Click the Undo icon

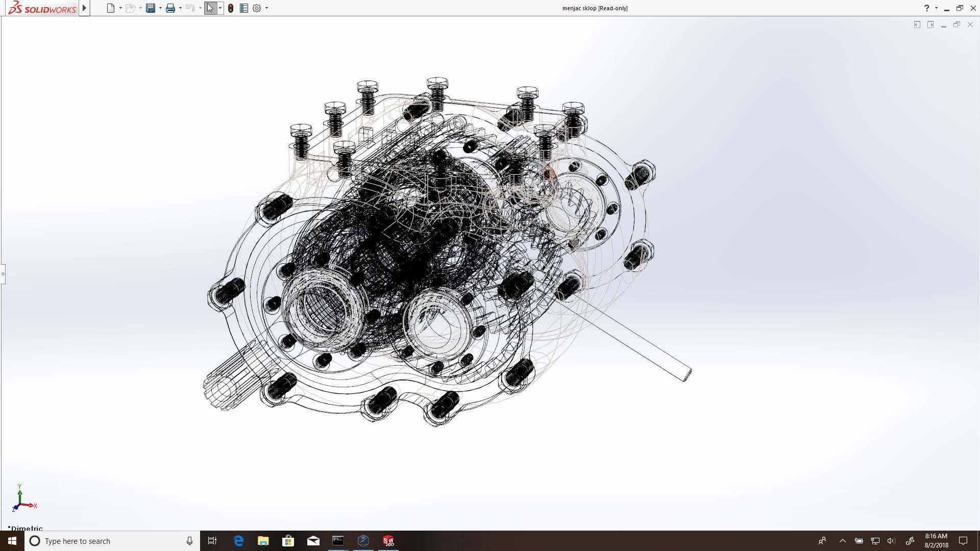click(190, 8)
